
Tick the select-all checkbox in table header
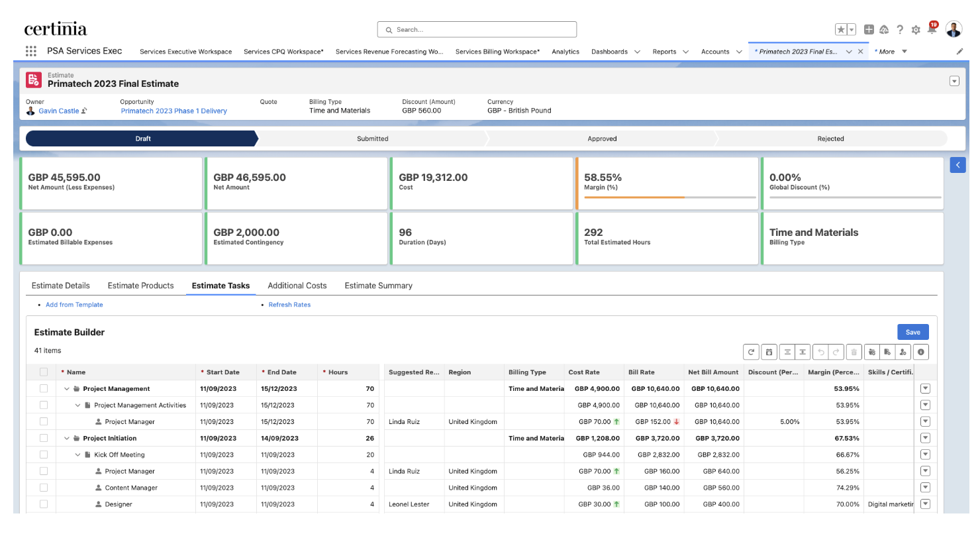(x=44, y=372)
